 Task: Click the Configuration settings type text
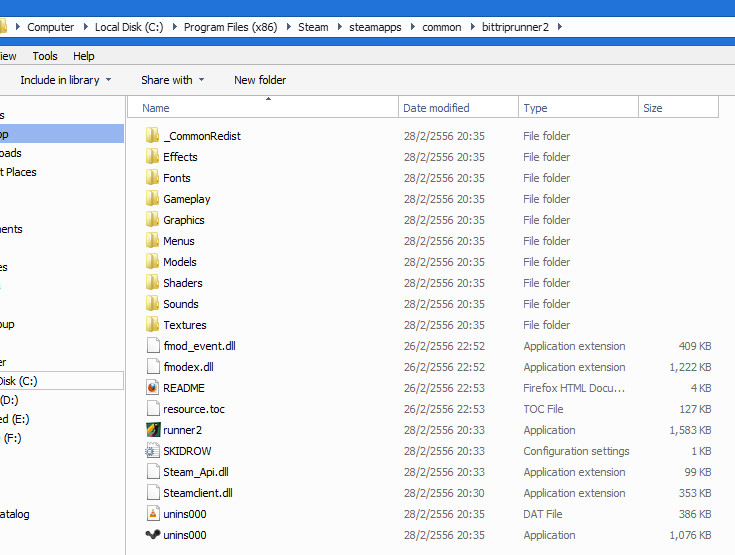[576, 451]
